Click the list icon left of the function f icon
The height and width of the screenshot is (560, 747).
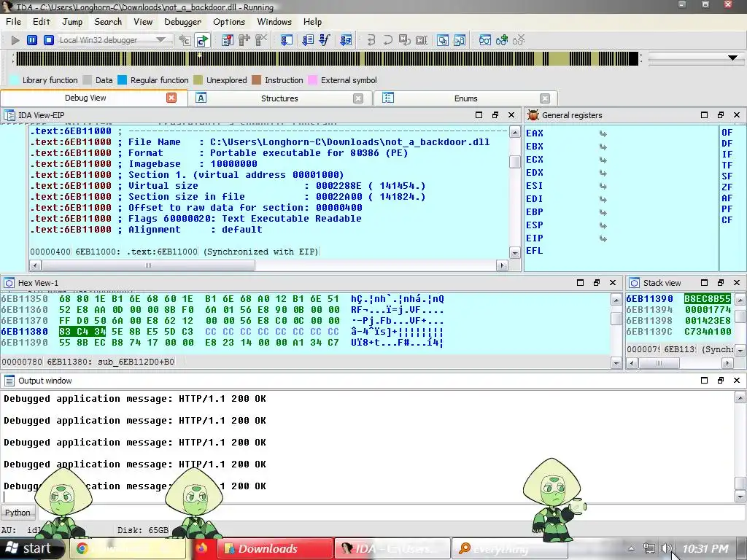(x=308, y=40)
